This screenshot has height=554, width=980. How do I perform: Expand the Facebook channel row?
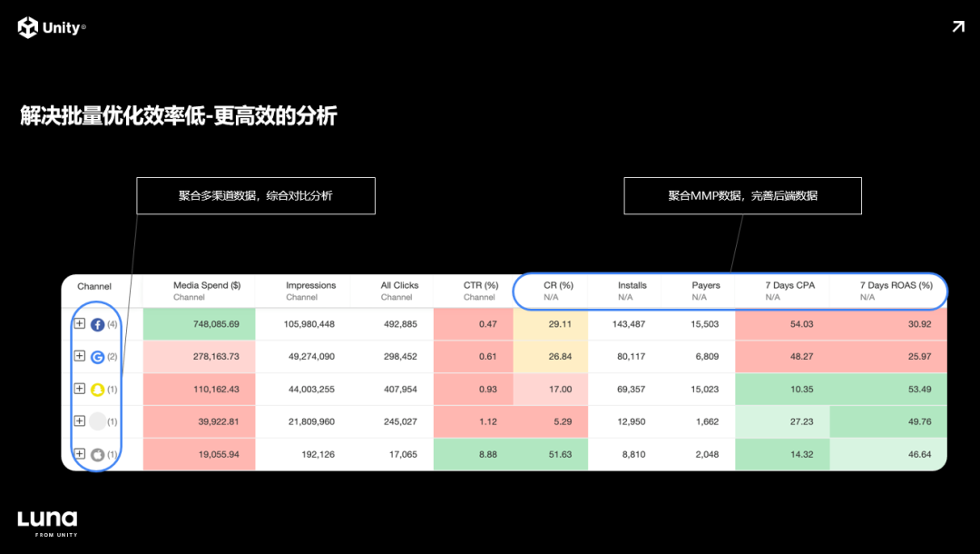tap(79, 323)
